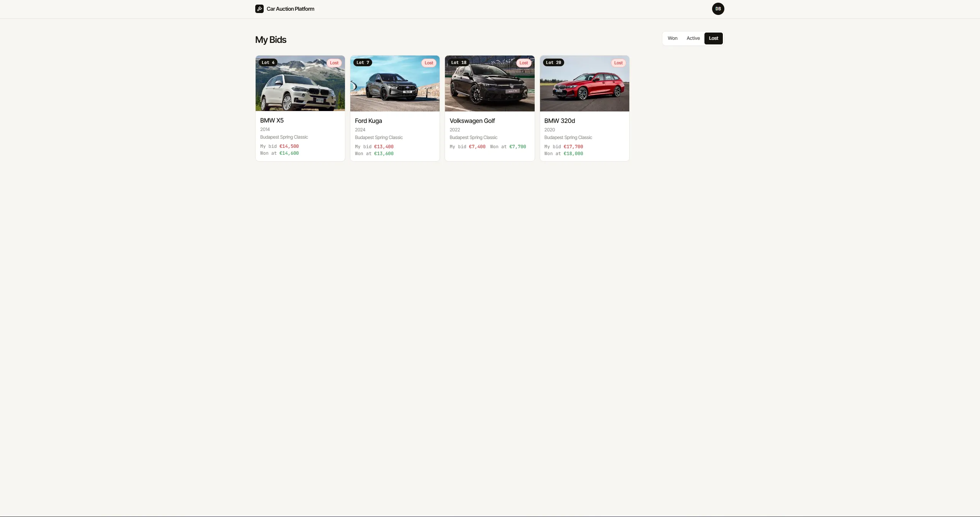
Task: Click the Lot 7 badge
Action: [x=363, y=62]
